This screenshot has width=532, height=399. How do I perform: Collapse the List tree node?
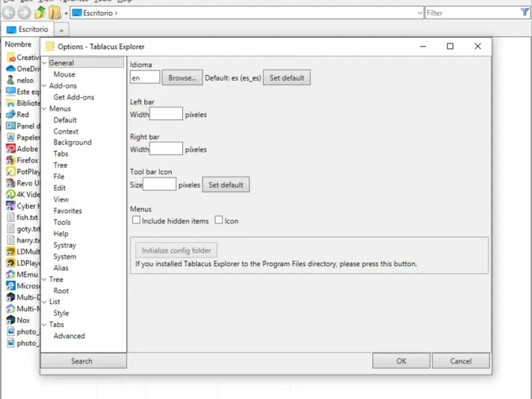44,302
